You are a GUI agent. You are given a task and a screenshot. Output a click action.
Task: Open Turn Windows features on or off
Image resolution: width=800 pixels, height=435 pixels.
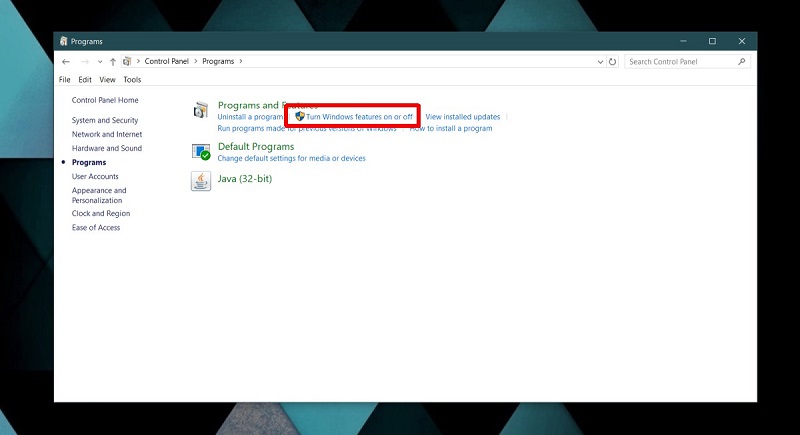point(359,117)
